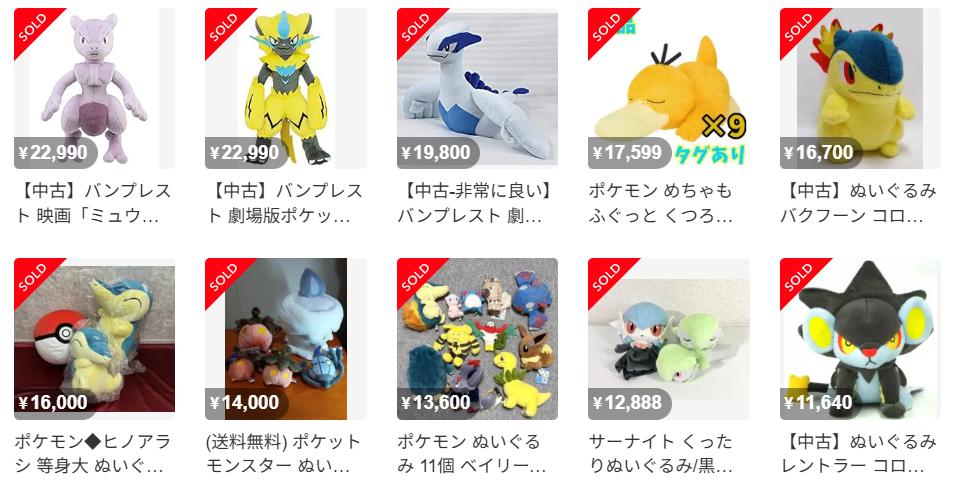
Task: View the 11-plush bundle photo
Action: (x=477, y=339)
